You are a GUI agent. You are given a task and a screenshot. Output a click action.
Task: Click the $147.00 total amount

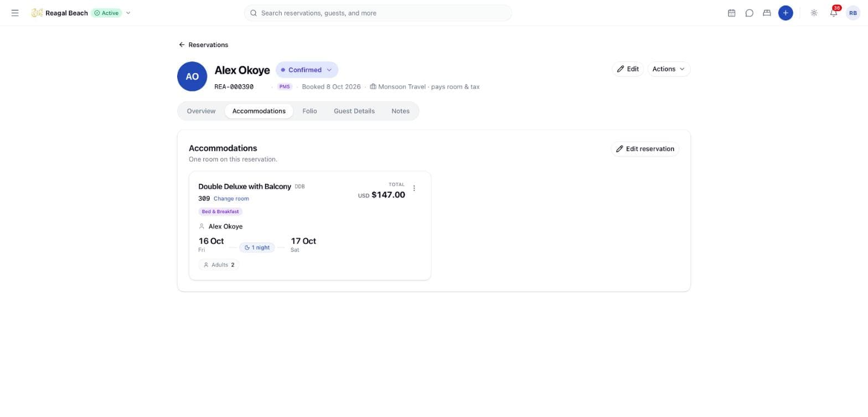(x=388, y=195)
